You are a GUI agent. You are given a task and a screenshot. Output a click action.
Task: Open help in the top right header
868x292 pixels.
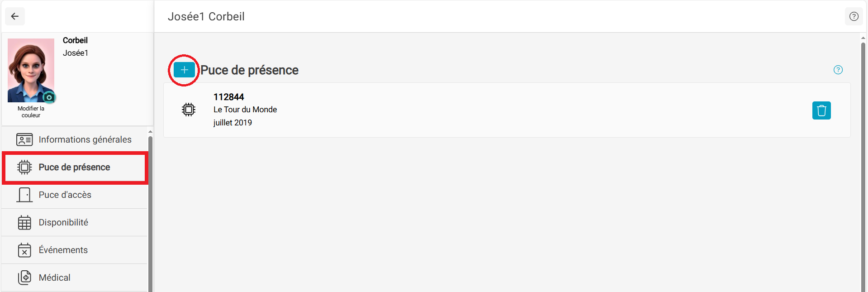[x=854, y=16]
